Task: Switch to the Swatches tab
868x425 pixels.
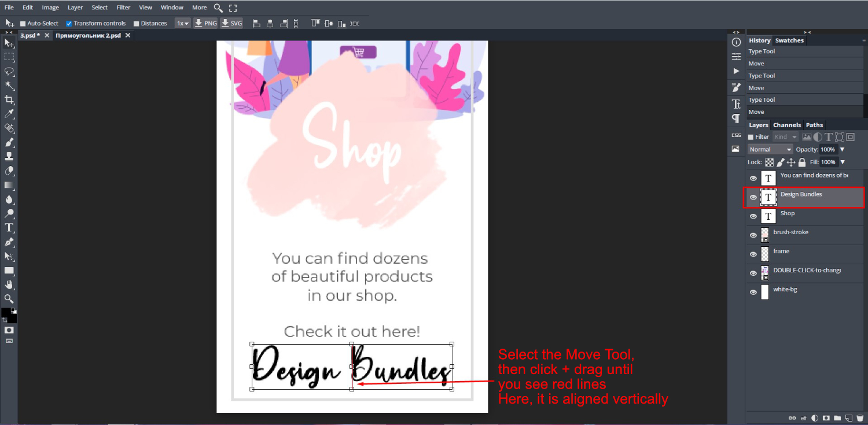Action: pyautogui.click(x=789, y=40)
